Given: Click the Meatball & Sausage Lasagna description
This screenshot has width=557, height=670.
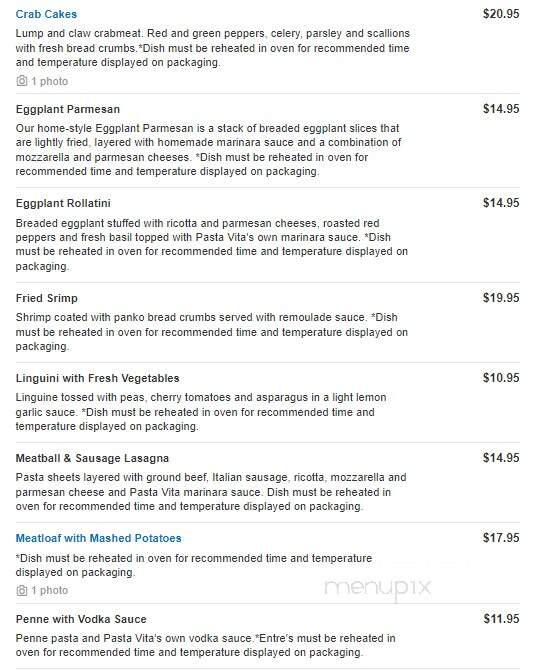Looking at the screenshot, I should (211, 492).
